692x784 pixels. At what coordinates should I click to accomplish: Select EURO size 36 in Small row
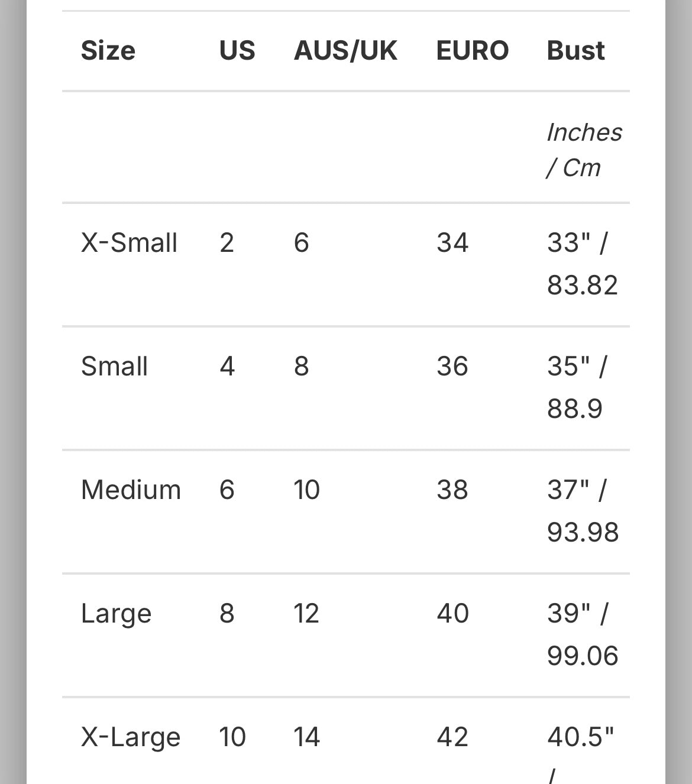452,367
